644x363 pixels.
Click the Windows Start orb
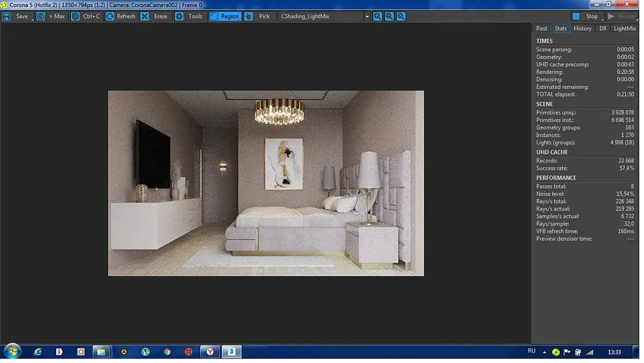[x=13, y=352]
